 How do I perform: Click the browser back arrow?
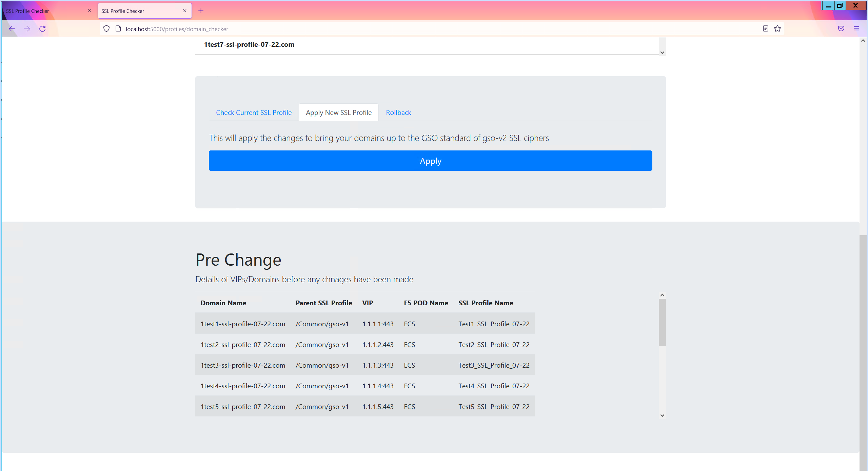[x=12, y=29]
